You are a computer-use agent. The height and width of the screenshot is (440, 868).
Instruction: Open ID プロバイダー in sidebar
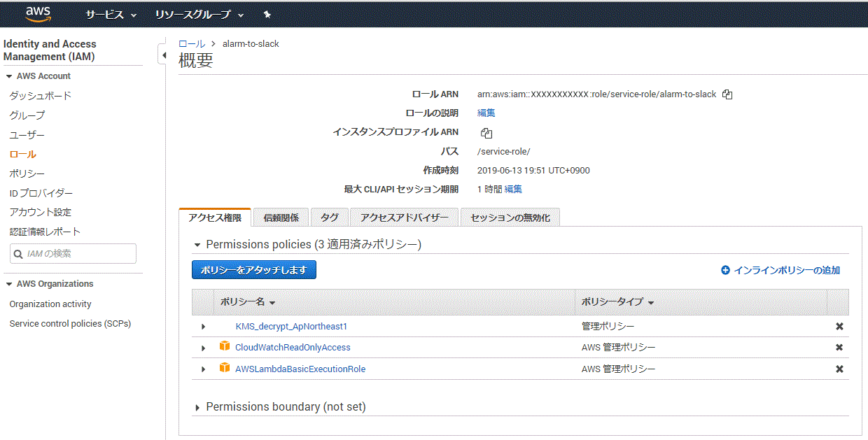[x=41, y=193]
